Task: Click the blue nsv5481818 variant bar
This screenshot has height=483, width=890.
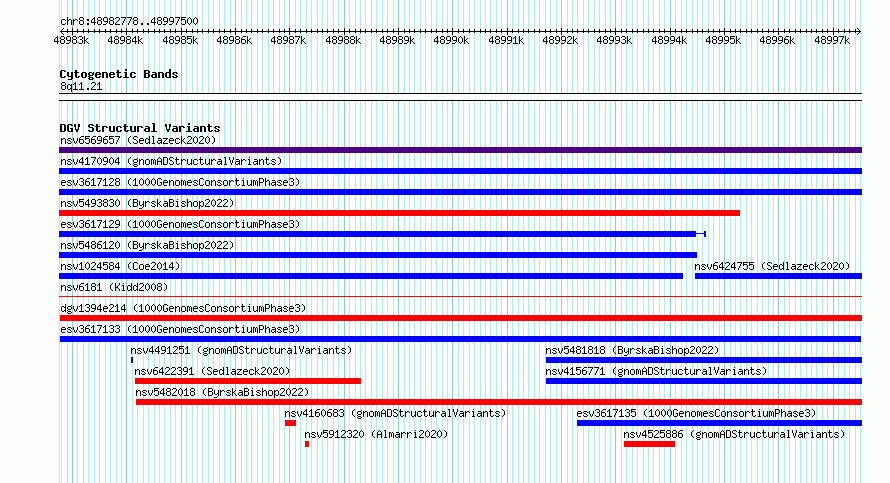Action: (704, 360)
